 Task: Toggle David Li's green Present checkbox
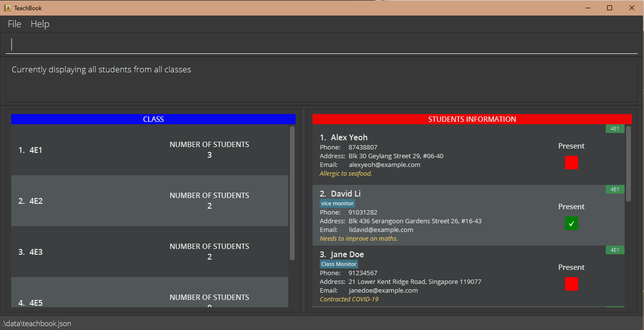[x=571, y=224]
